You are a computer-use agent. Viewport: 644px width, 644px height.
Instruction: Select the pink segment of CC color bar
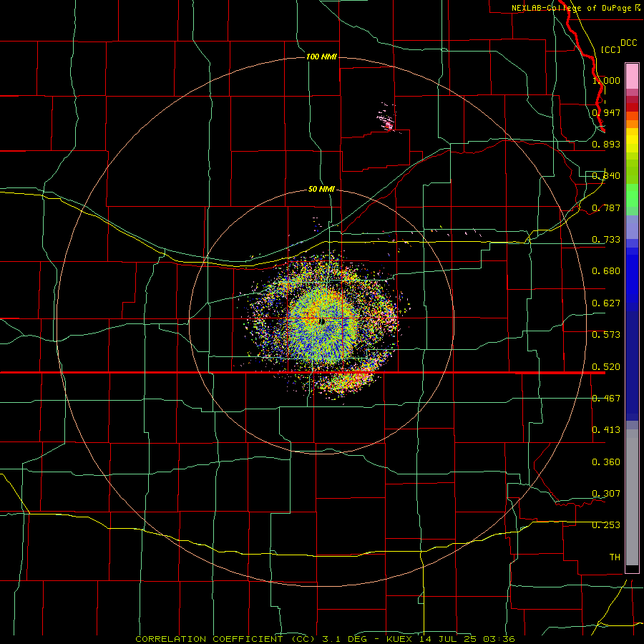[632, 77]
